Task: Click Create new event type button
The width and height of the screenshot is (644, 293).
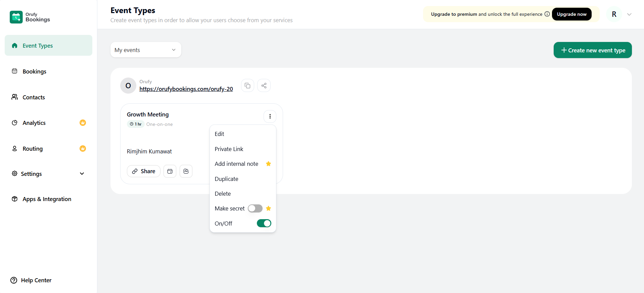Action: (593, 50)
